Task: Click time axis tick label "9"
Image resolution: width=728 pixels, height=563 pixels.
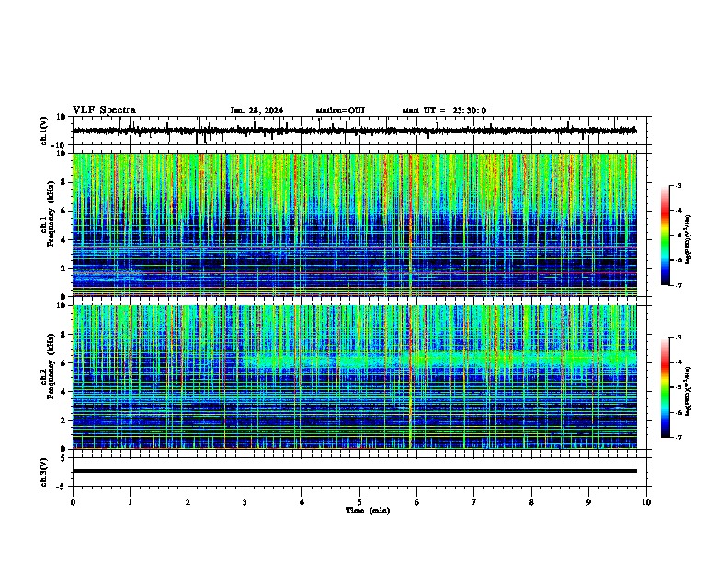Action: tap(588, 502)
